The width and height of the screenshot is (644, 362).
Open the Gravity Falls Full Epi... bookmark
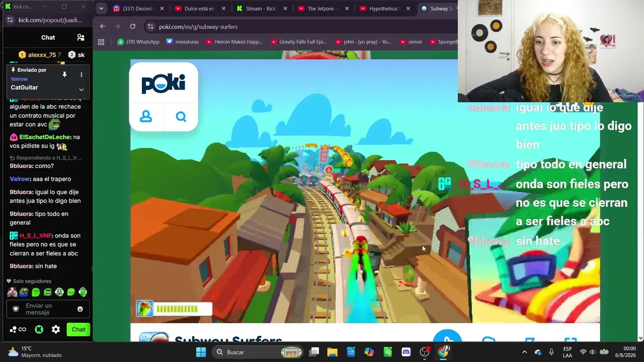298,42
